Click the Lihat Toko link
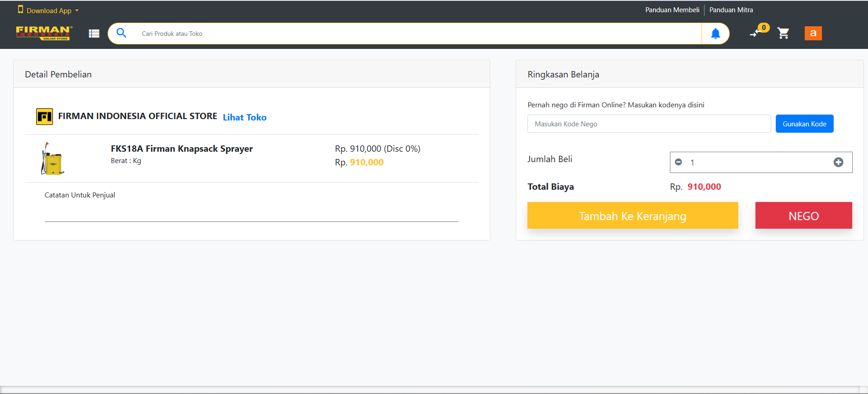The image size is (868, 394). [x=245, y=117]
